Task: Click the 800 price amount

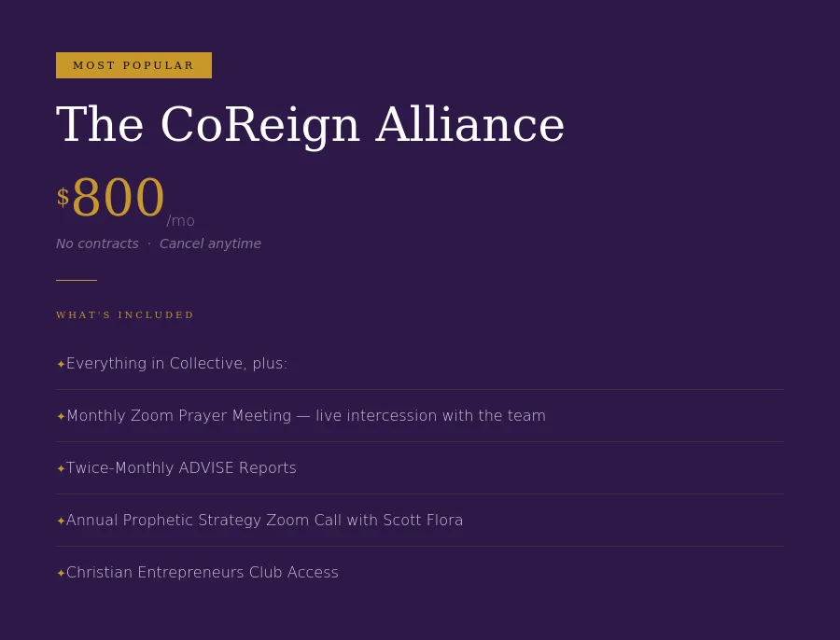Action: (118, 197)
